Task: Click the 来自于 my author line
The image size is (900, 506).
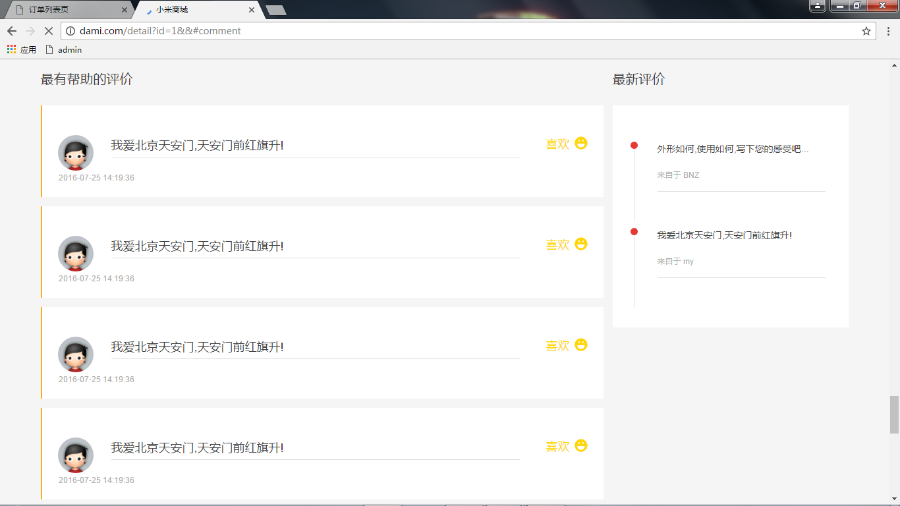Action: coord(675,261)
